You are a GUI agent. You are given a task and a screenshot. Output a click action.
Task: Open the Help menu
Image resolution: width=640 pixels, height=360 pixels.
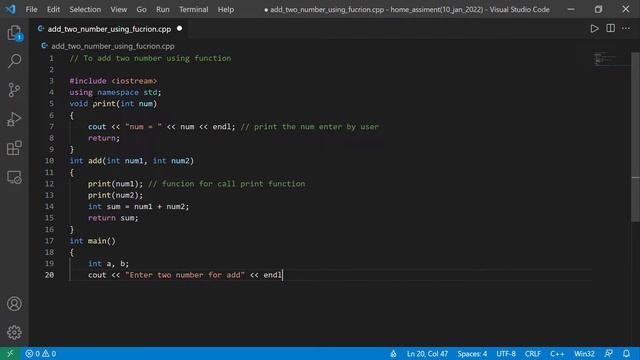226,9
